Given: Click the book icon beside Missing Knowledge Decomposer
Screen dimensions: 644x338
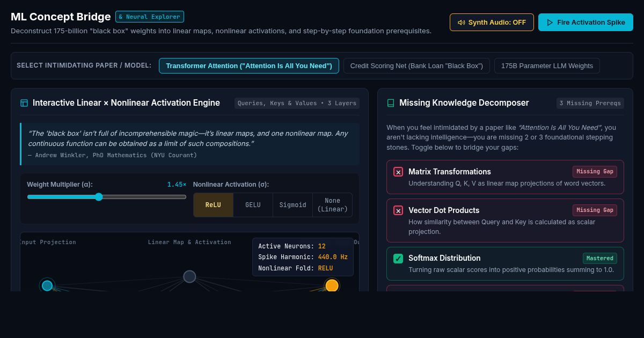Looking at the screenshot, I should pyautogui.click(x=391, y=103).
